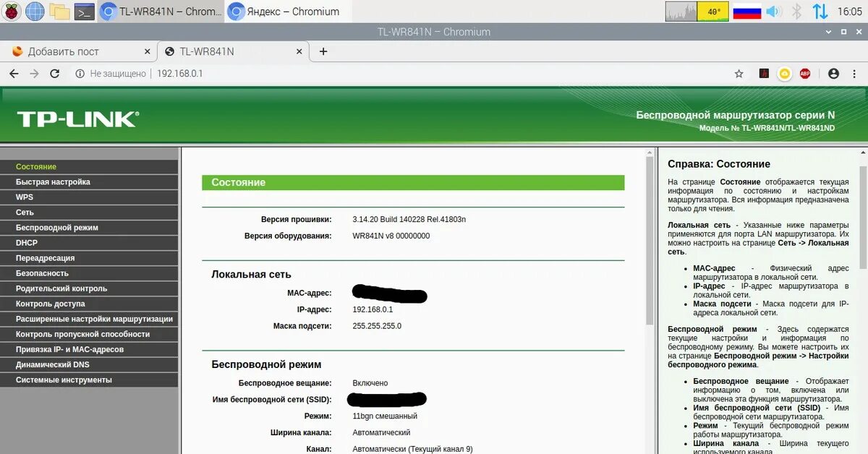Open the Raspberry Pi main menu
Viewport: 868px width, 454px height.
[12, 11]
